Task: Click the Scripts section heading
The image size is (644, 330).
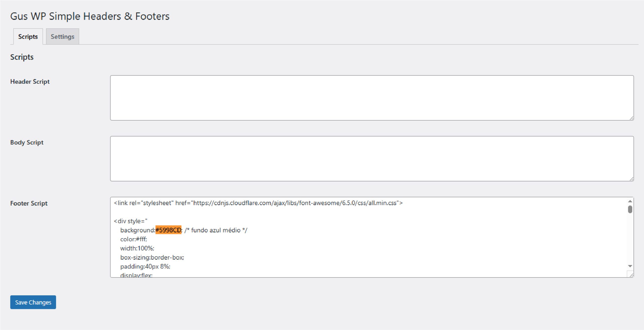Action: tap(22, 57)
